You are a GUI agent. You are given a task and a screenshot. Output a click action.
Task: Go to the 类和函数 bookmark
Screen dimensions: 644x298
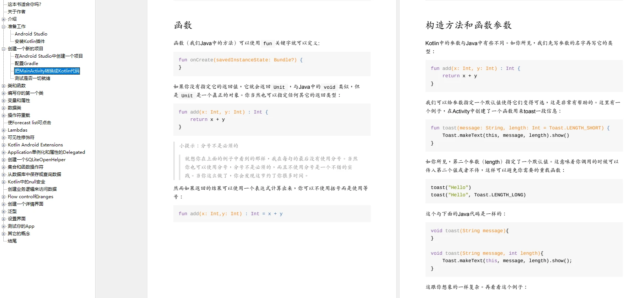point(17,86)
